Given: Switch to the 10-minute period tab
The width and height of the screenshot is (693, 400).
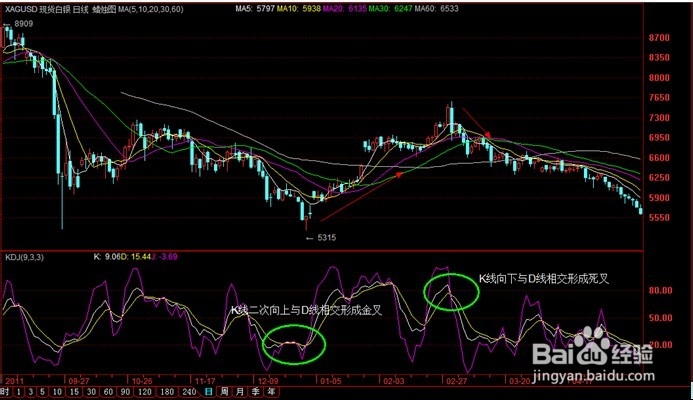Looking at the screenshot, I should coord(57,392).
